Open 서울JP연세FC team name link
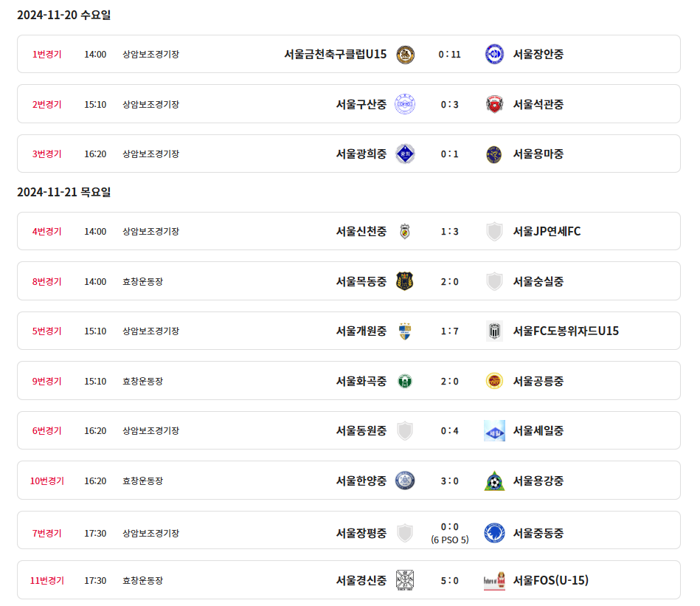700x606 pixels. coord(547,232)
